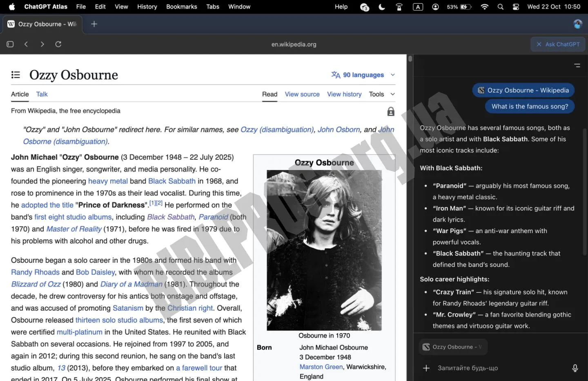Viewport: 588px width, 381px height.
Task: Switch to the Talk tab
Action: (x=42, y=94)
